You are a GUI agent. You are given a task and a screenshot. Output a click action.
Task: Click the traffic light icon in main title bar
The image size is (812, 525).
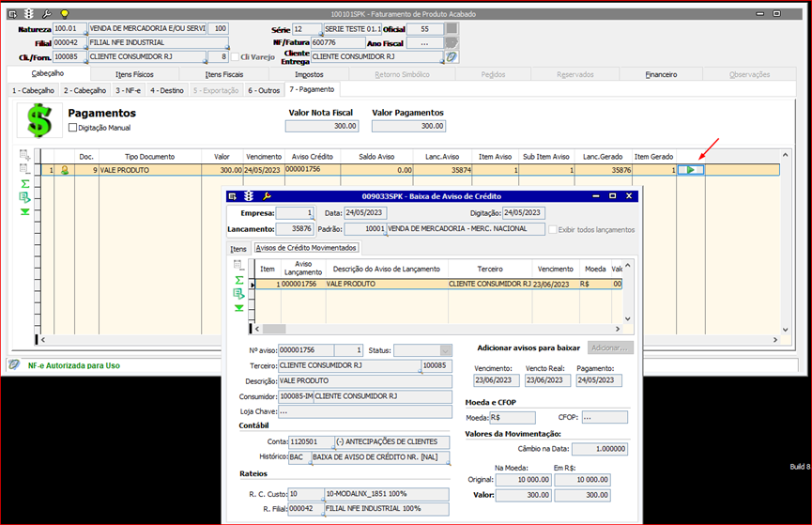pyautogui.click(x=28, y=15)
